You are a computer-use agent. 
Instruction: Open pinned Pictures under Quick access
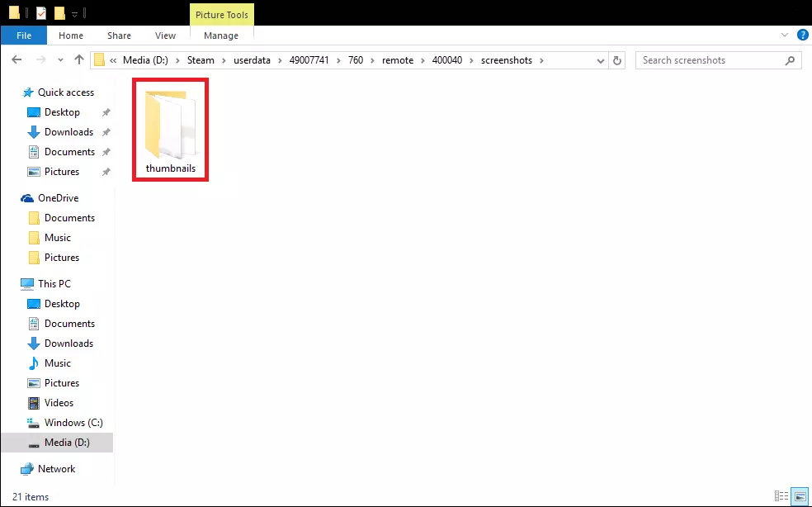click(x=62, y=171)
